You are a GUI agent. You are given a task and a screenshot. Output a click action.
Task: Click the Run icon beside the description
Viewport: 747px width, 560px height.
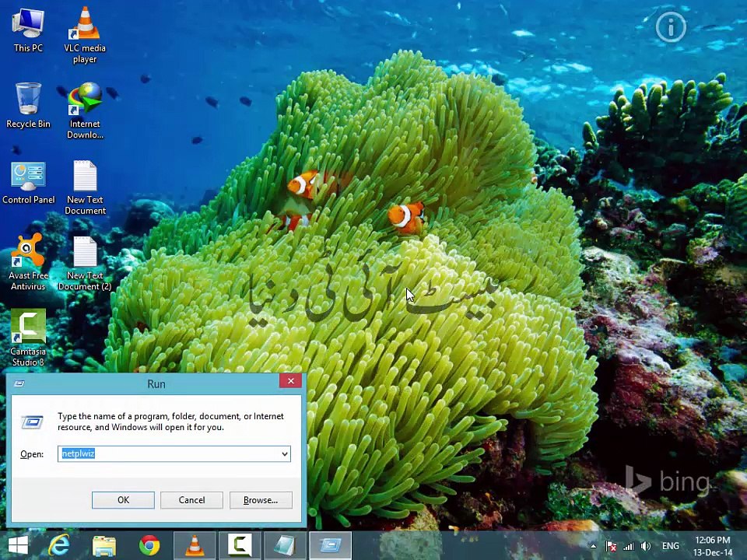tap(32, 422)
